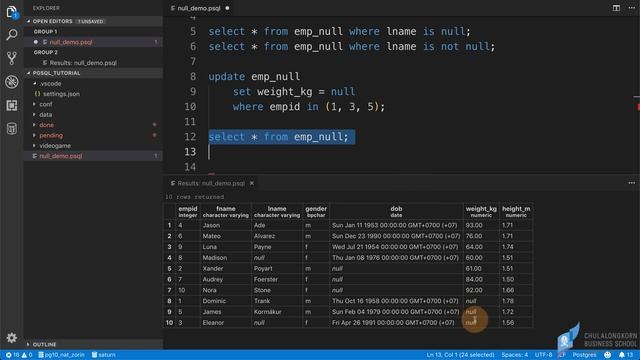Click the feedback smiley in status bar

(607, 355)
